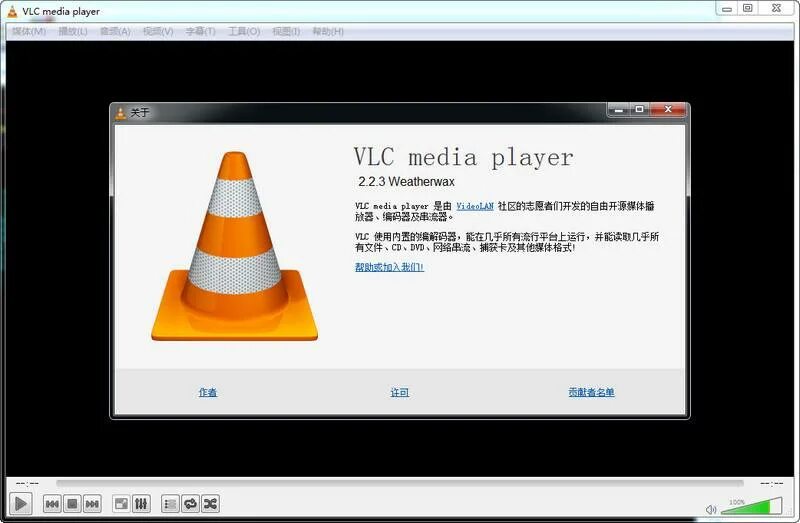
Task: Click the VLC cone icon in main title bar
Action: (12, 11)
